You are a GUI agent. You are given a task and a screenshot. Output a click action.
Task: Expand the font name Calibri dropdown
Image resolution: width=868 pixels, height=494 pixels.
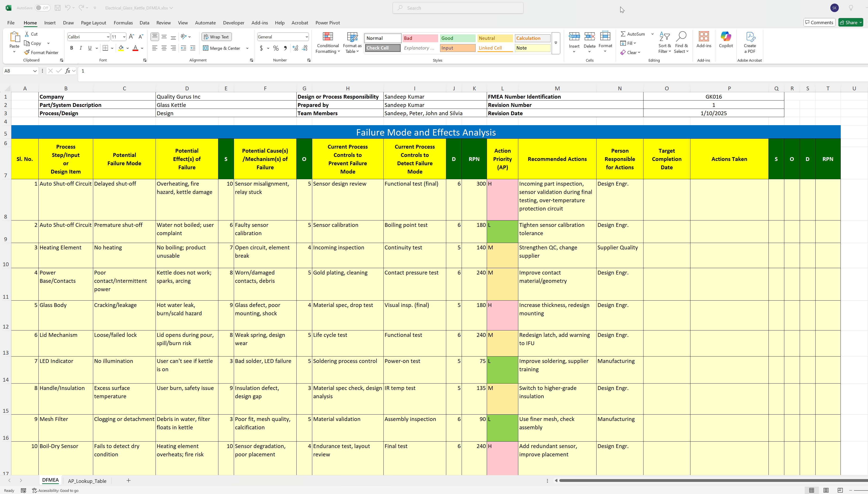point(108,37)
